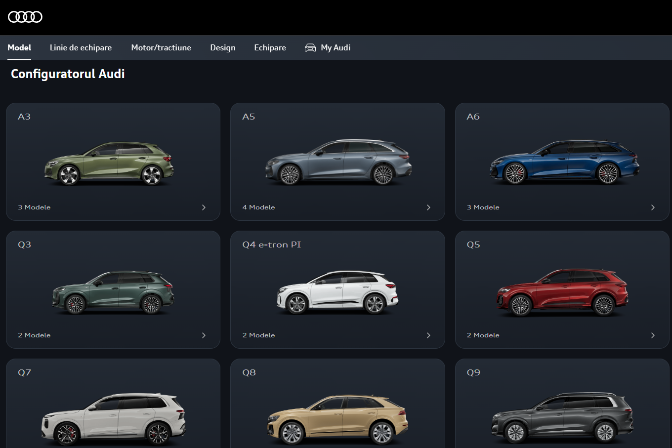Click the A6 model title

(473, 117)
